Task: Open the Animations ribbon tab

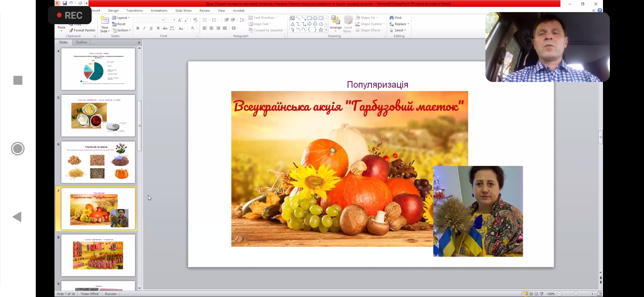Action: pos(159,10)
